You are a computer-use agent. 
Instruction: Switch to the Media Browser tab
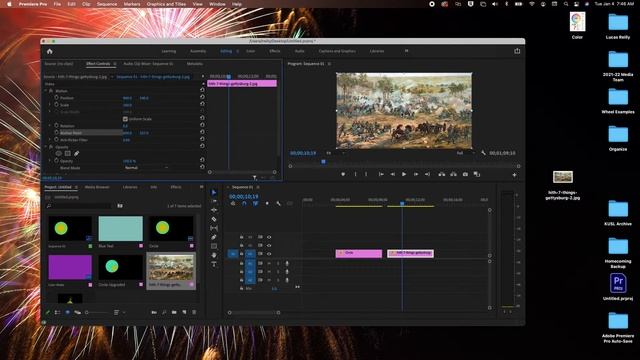[97, 187]
